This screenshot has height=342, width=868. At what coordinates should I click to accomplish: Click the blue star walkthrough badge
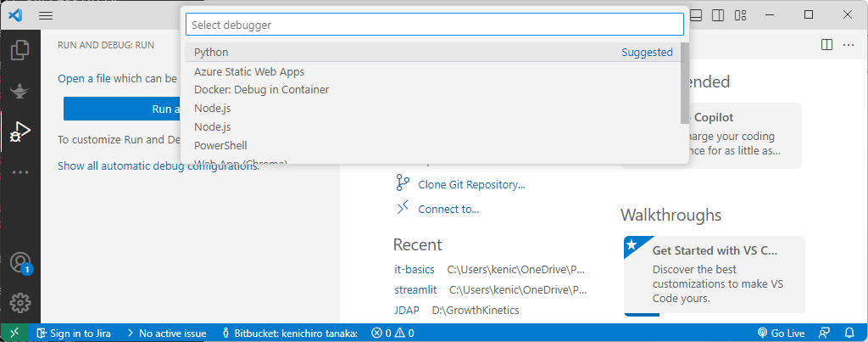(632, 244)
